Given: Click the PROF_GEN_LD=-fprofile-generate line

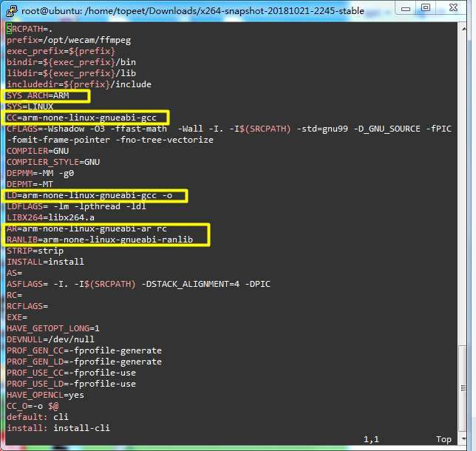Looking at the screenshot, I should click(84, 362).
